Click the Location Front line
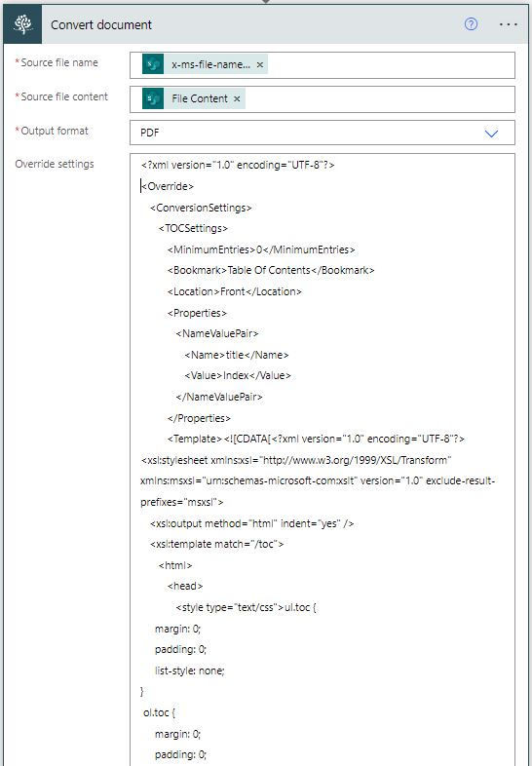Screen dimensions: 532x766 (234, 291)
